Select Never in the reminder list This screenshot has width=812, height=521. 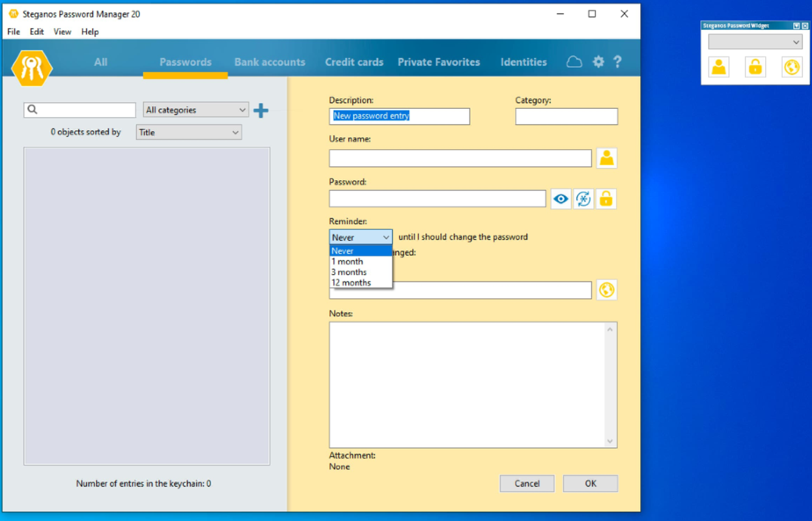pyautogui.click(x=361, y=251)
